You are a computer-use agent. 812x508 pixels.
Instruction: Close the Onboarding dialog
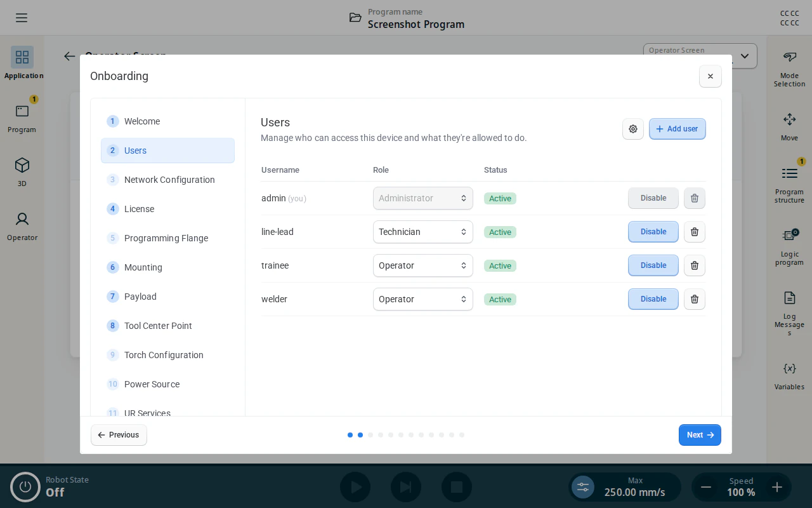pyautogui.click(x=710, y=76)
